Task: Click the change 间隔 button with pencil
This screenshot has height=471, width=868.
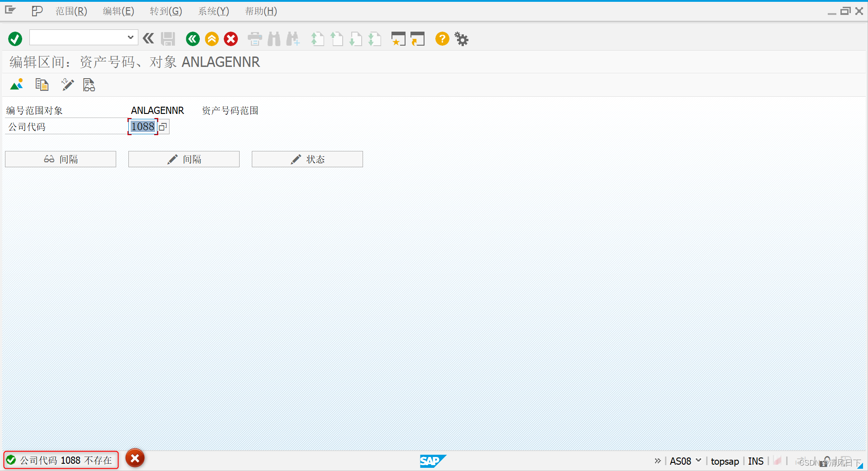Action: pyautogui.click(x=184, y=159)
